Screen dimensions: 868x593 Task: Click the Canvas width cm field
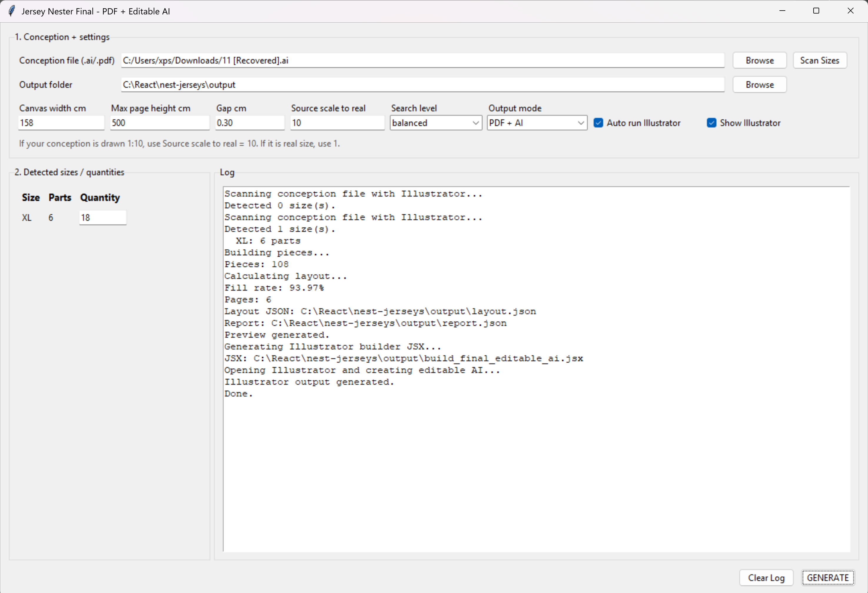point(61,123)
